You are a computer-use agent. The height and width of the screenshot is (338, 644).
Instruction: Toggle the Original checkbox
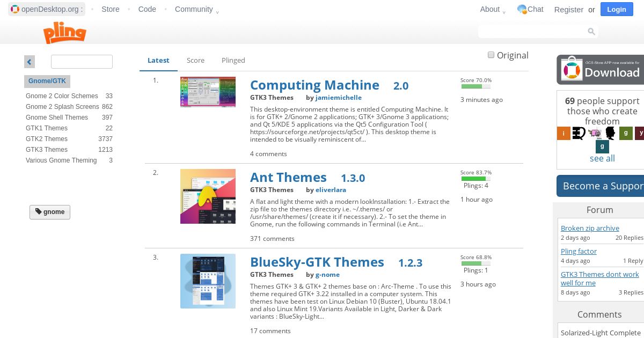tap(491, 55)
